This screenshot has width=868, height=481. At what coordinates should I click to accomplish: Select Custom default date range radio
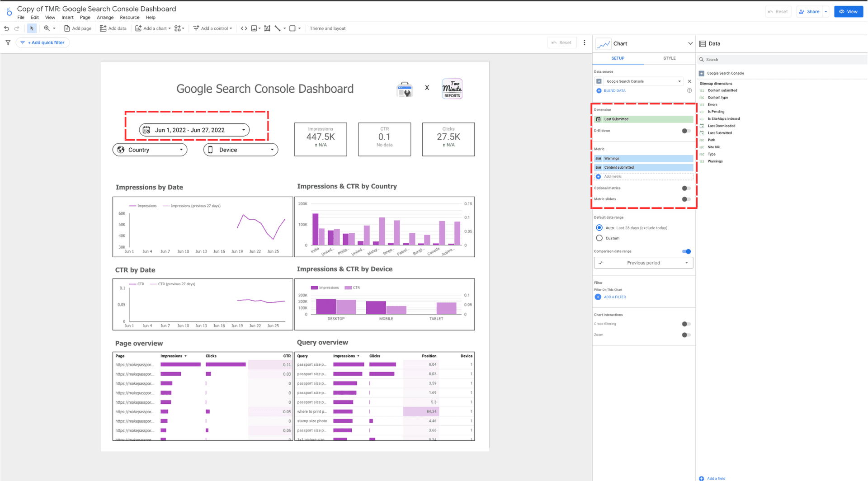pyautogui.click(x=599, y=238)
